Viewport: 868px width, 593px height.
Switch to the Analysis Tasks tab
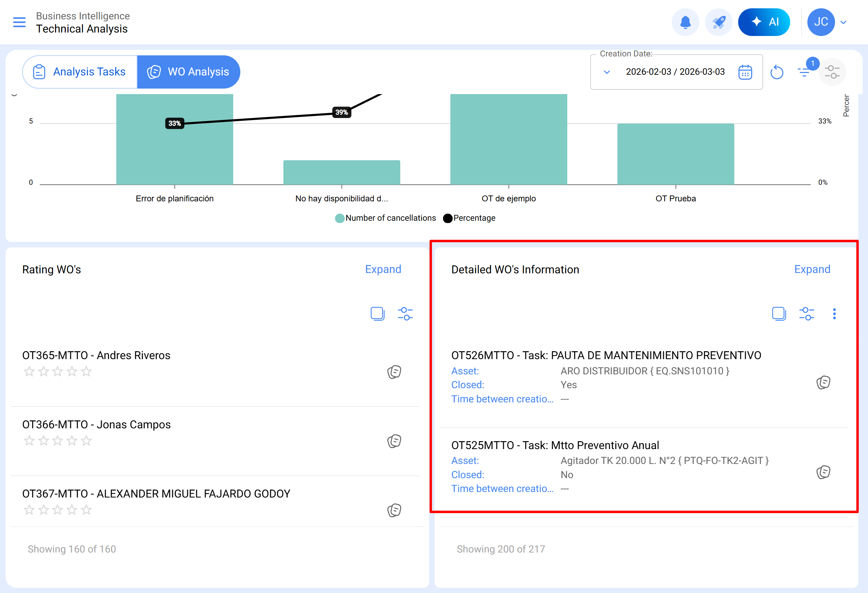click(80, 72)
